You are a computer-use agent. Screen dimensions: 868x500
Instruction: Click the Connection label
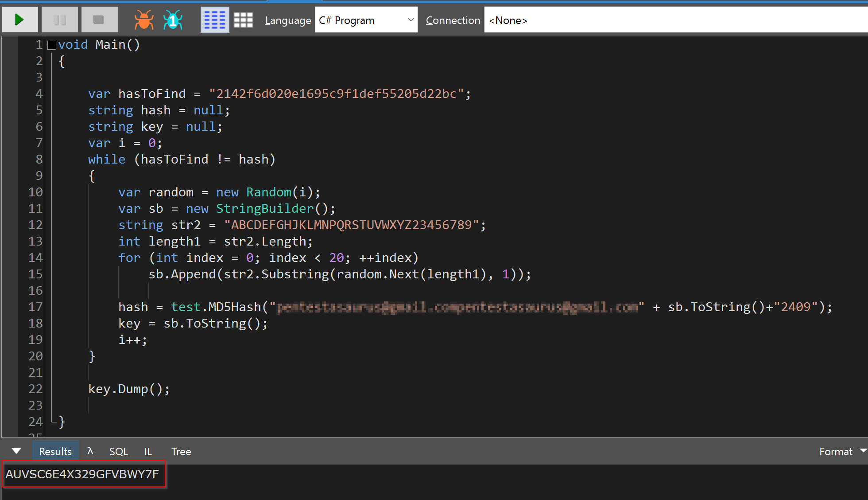click(453, 20)
